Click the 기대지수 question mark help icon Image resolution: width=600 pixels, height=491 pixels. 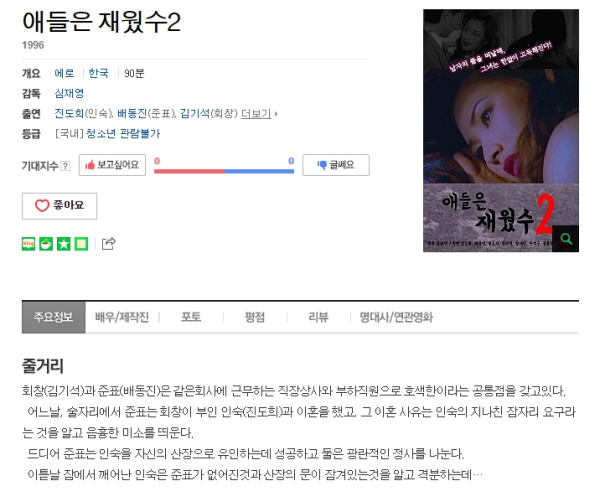[66, 166]
